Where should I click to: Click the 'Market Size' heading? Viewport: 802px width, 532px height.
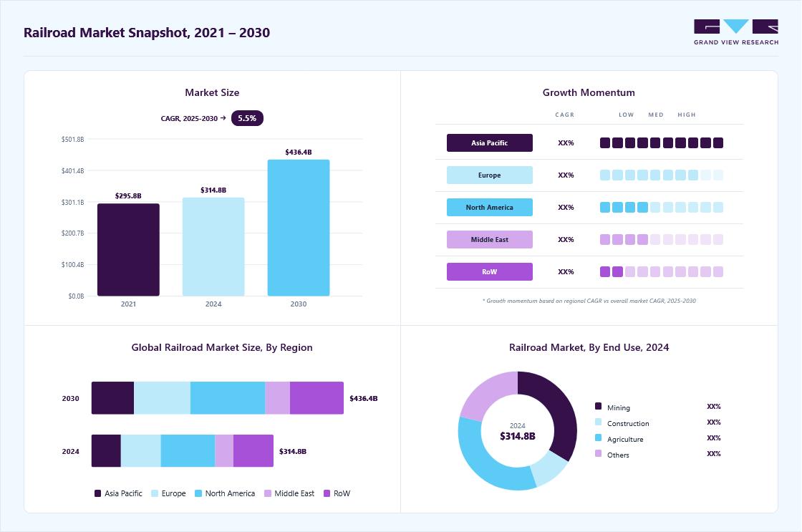tap(212, 92)
